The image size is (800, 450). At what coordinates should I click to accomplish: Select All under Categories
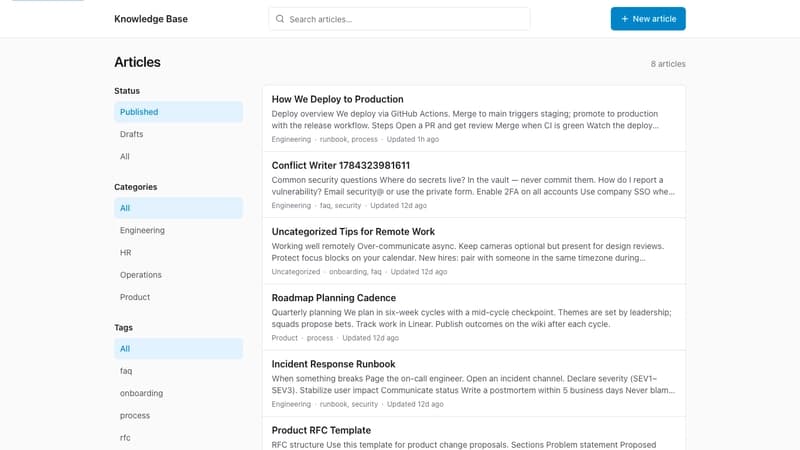point(179,208)
